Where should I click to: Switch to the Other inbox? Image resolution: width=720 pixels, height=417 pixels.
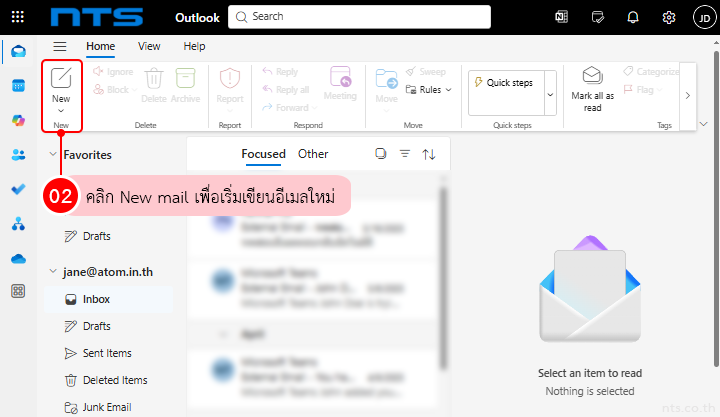313,154
